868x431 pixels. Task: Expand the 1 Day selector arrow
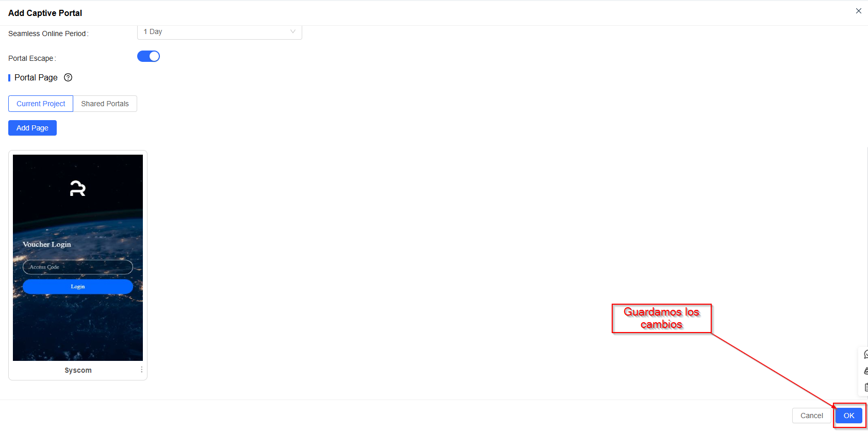pos(293,31)
